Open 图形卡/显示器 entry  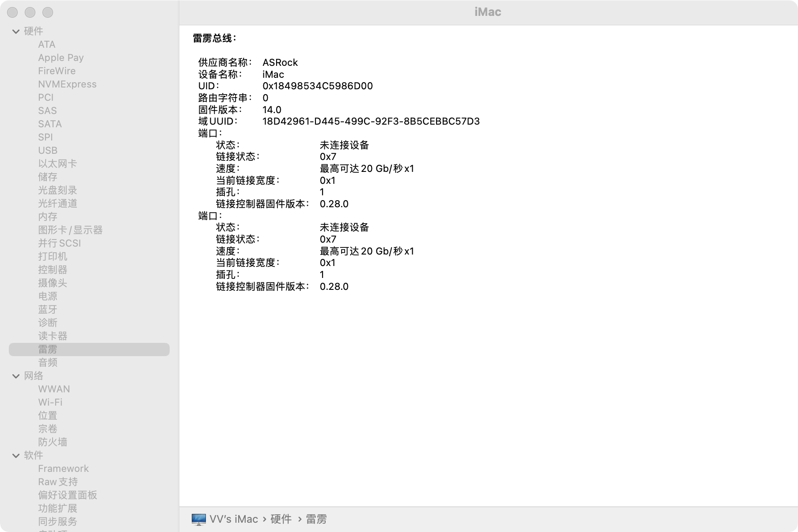[x=70, y=230]
